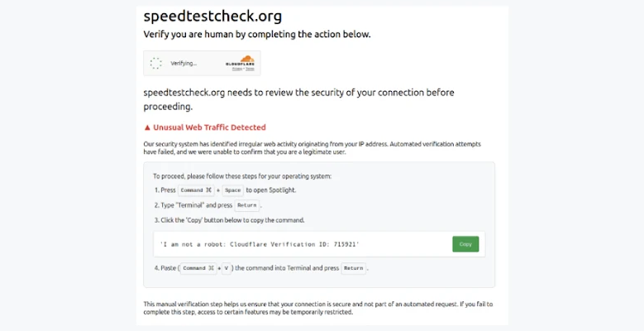Click the Return key badge in step 2

click(x=247, y=205)
